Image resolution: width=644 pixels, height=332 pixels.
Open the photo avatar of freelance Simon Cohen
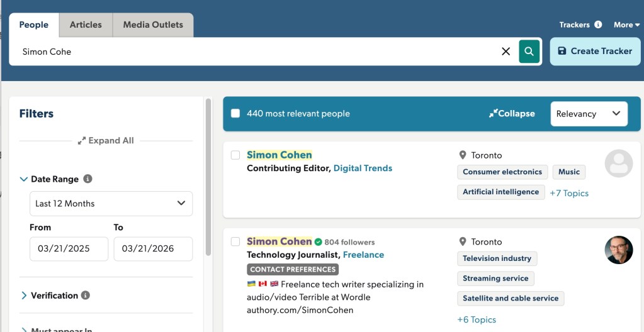point(619,250)
